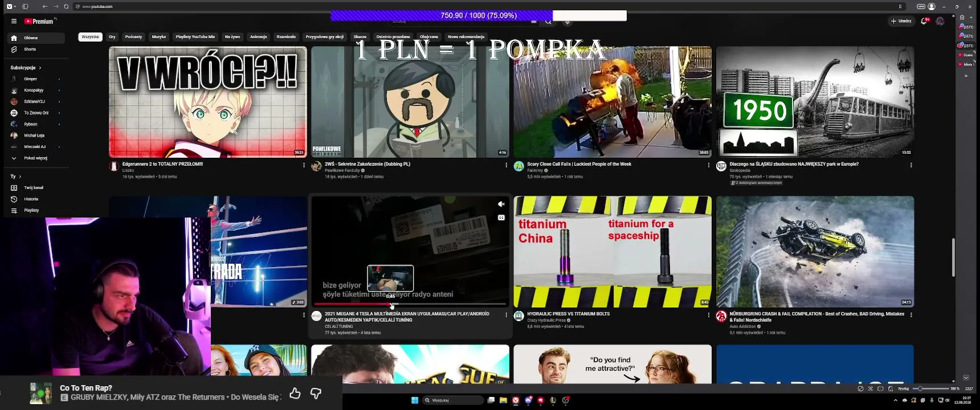Select the Playlisty YouTube Mix chip
Viewport: 980px width, 410px height.
195,36
